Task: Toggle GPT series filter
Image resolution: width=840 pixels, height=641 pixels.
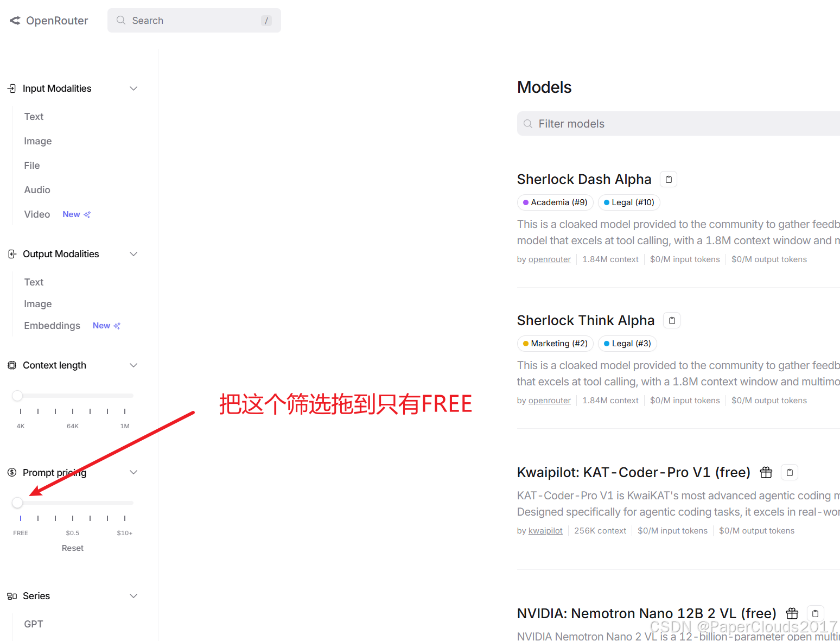Action: 34,624
